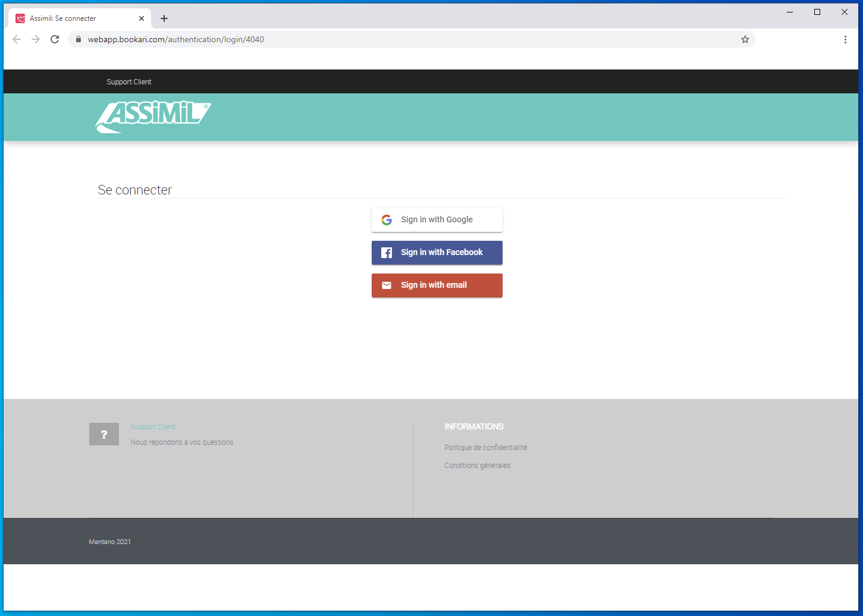863x616 pixels.
Task: Sign in with Google
Action: pos(437,220)
